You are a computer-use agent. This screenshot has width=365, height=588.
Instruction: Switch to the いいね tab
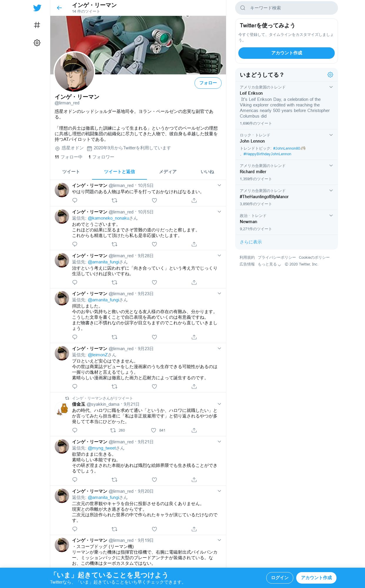tap(207, 172)
